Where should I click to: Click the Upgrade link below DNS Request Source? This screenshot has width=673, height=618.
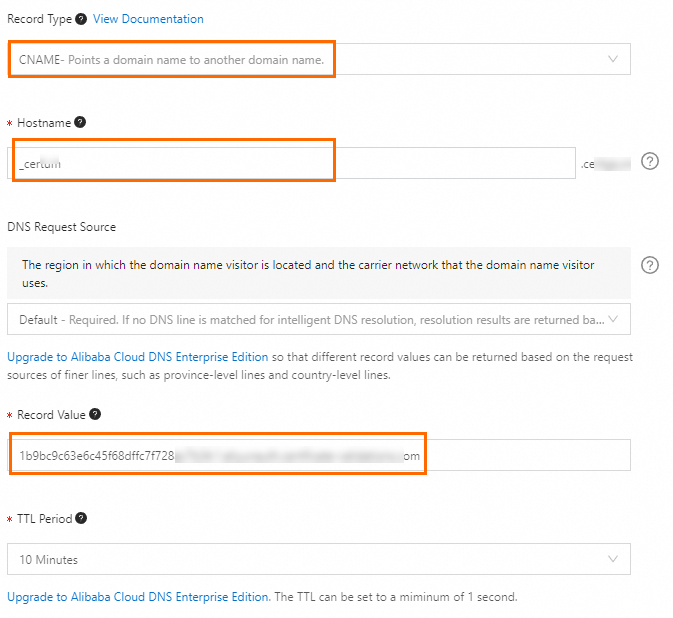(x=138, y=357)
